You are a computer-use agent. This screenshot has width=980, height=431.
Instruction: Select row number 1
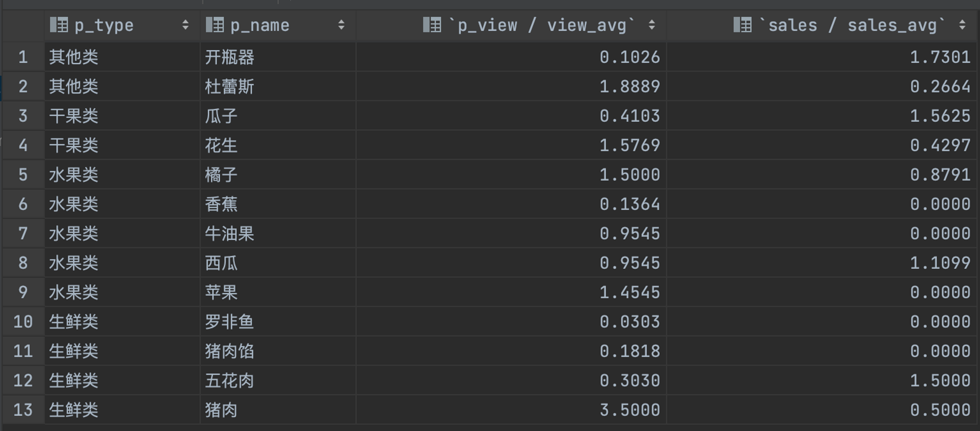coord(23,57)
